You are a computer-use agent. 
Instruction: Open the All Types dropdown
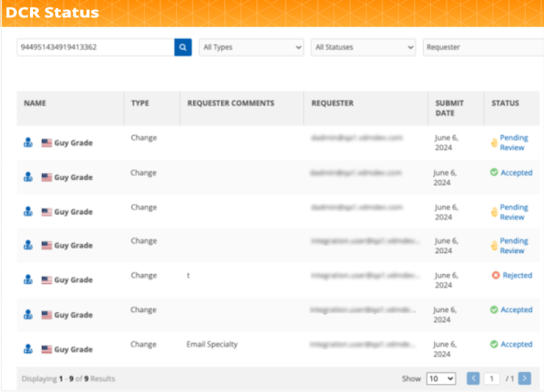point(251,47)
